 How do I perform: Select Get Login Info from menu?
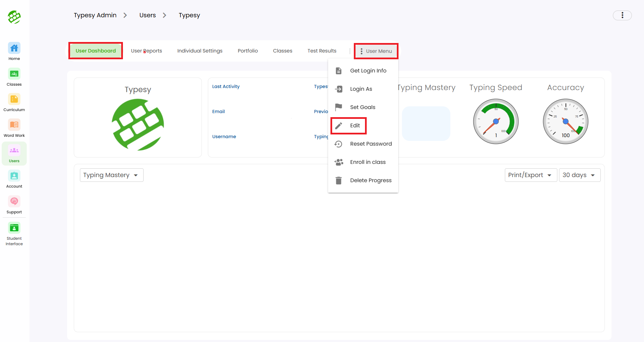point(363,71)
